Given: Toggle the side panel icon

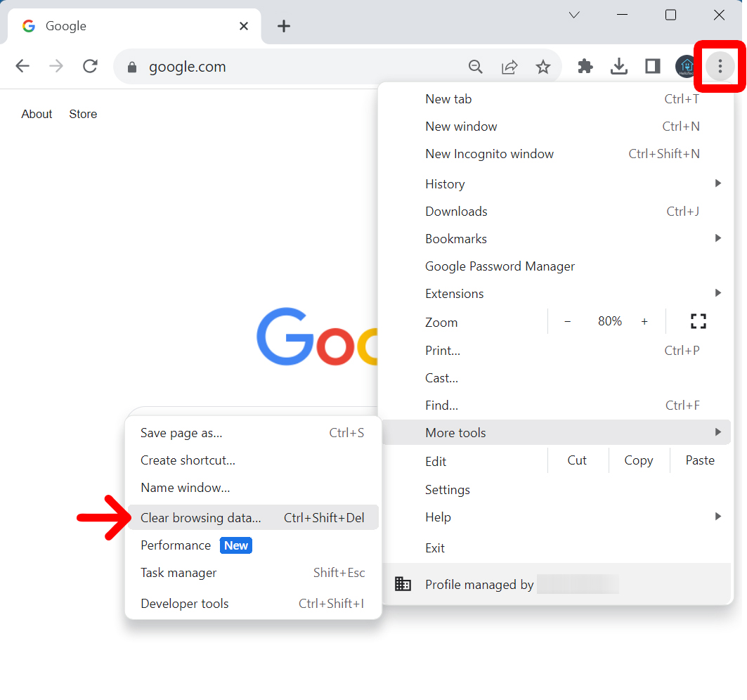Looking at the screenshot, I should coord(652,65).
